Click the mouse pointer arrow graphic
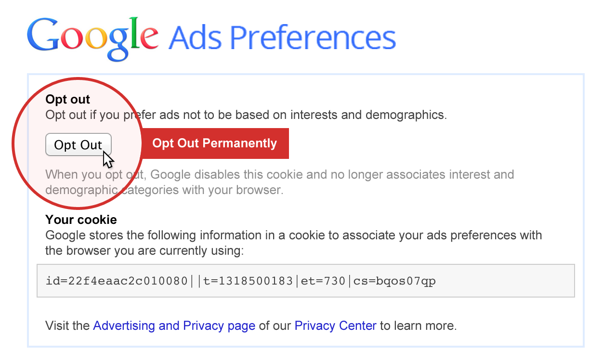 (108, 159)
